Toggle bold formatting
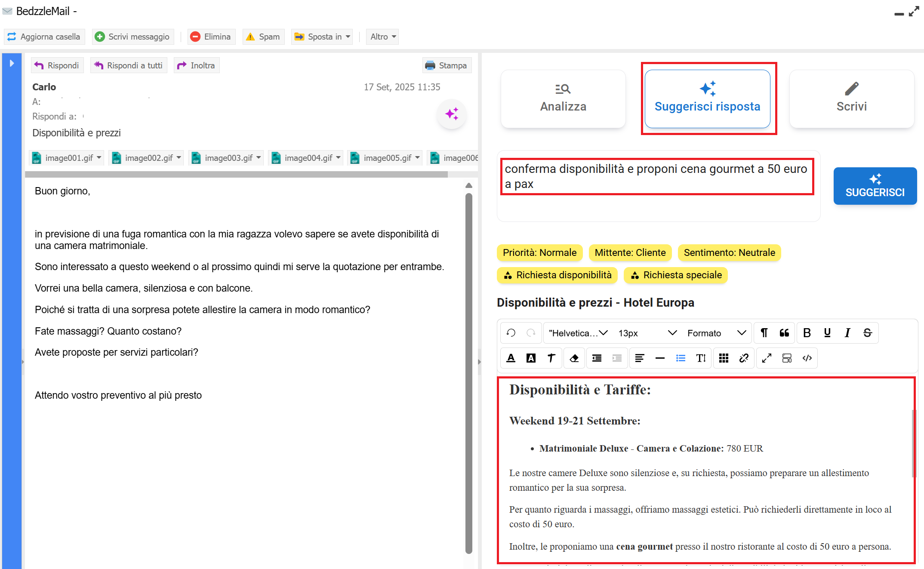 point(807,333)
